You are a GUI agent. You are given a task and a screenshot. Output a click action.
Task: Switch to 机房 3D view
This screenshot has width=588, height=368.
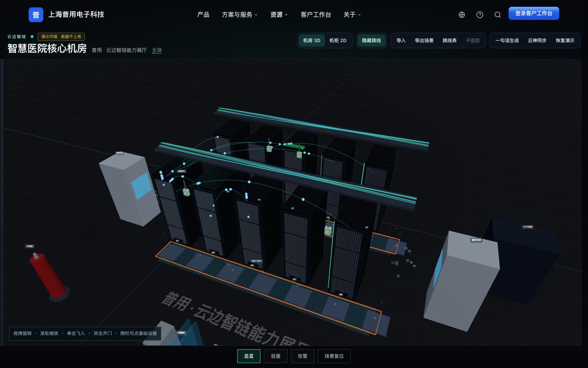312,40
